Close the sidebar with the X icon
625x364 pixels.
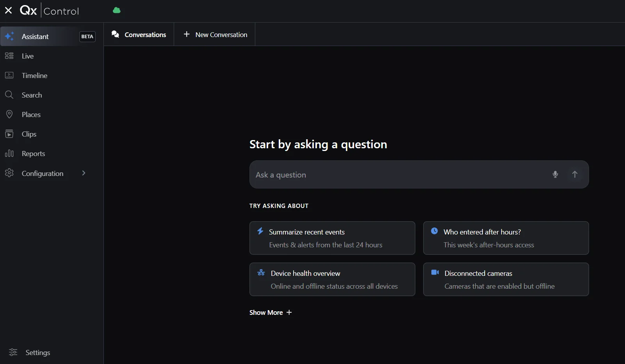pos(8,10)
